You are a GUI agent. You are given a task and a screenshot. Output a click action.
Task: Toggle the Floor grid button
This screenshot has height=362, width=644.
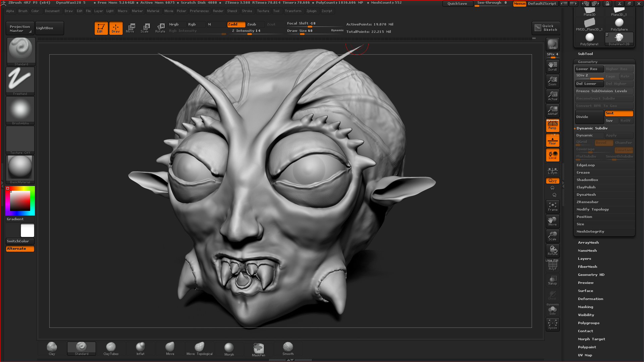[552, 140]
